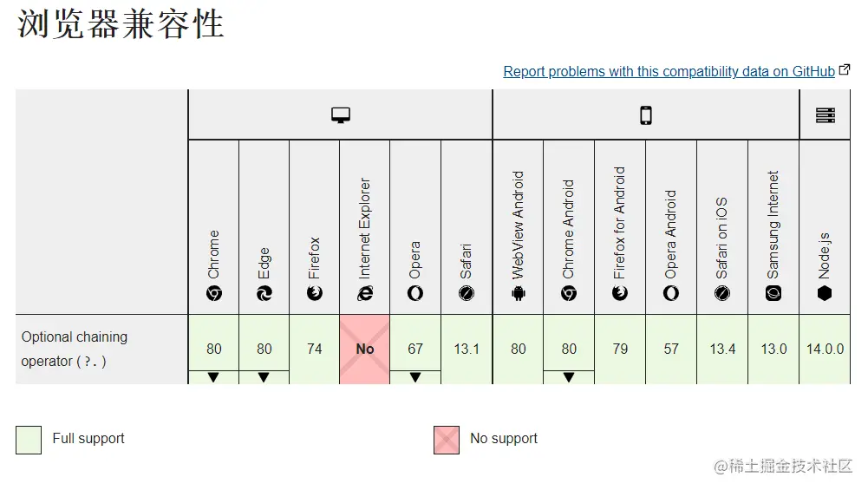Click the Optional chaining operator row label
Image resolution: width=868 pixels, height=490 pixels.
[75, 349]
